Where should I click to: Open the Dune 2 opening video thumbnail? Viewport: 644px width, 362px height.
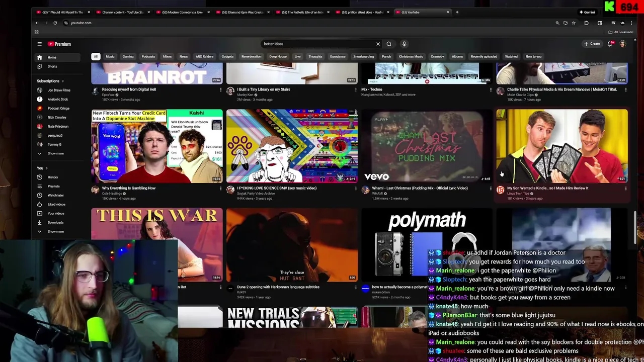[292, 245]
